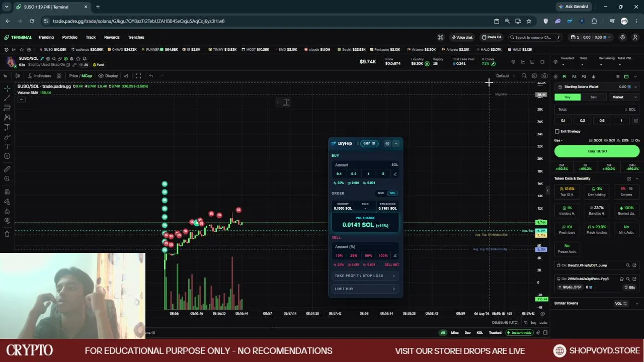Focus the DryFlip buy Amount field
Screen dimensions: 644x362
coord(366,165)
